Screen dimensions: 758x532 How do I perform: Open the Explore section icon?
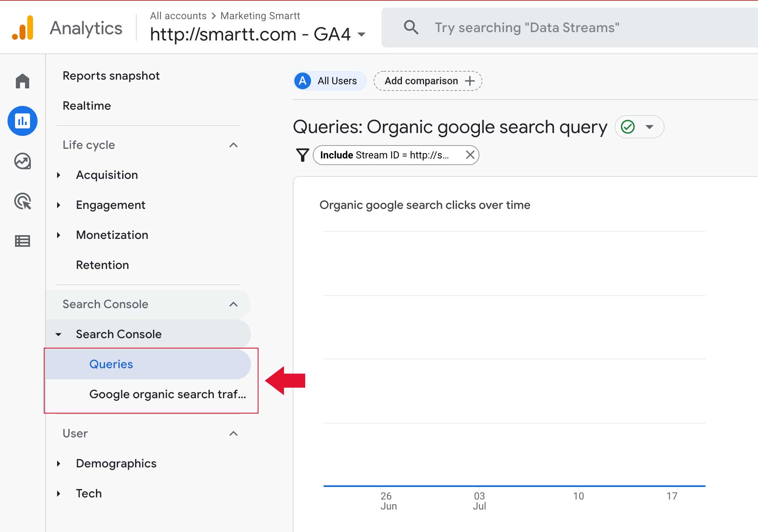coord(23,161)
